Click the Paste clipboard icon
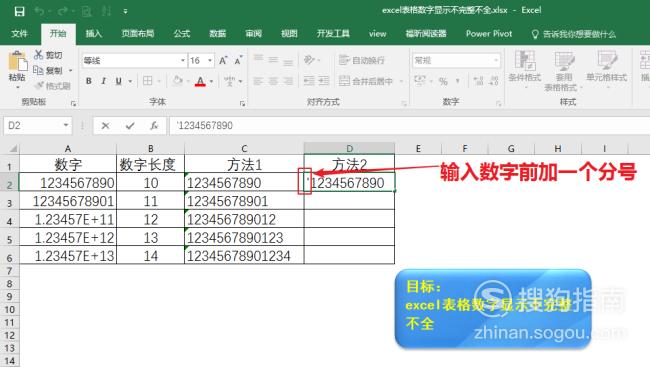 click(17, 61)
